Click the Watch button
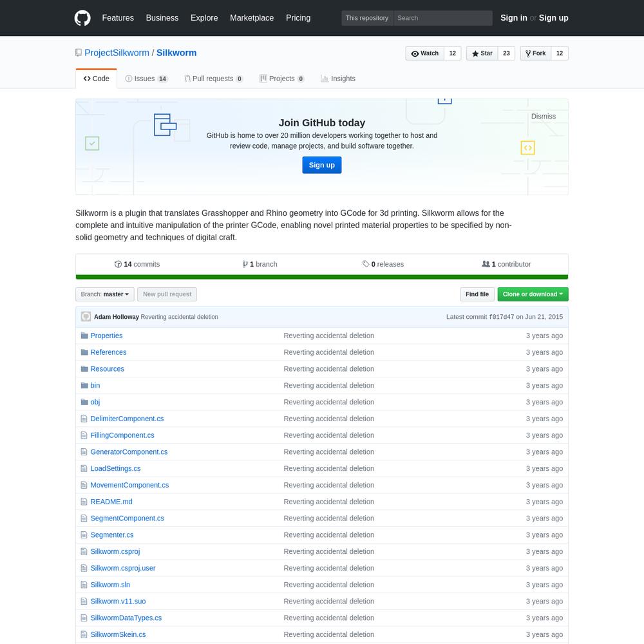 tap(424, 53)
